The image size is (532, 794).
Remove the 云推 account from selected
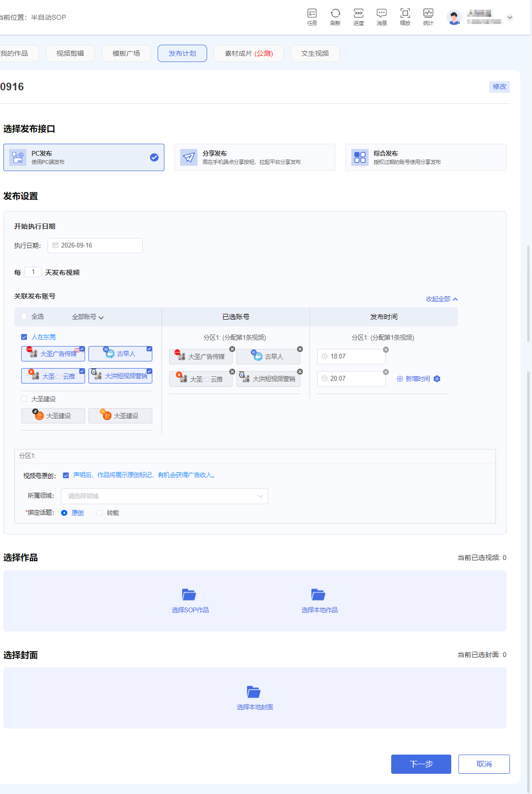point(232,372)
